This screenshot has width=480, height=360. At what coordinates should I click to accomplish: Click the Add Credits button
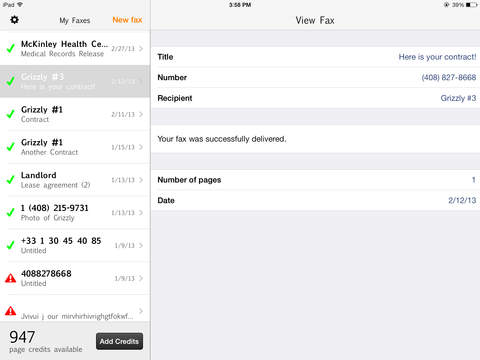[119, 341]
